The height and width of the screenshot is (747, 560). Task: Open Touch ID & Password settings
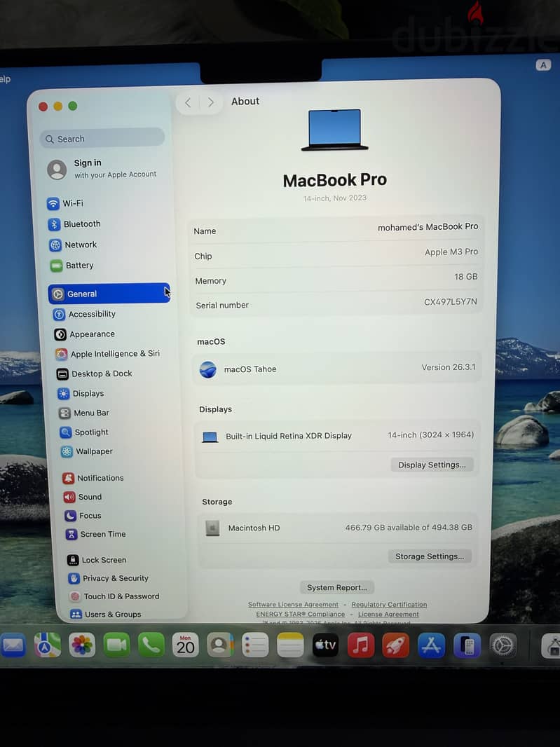tap(114, 596)
